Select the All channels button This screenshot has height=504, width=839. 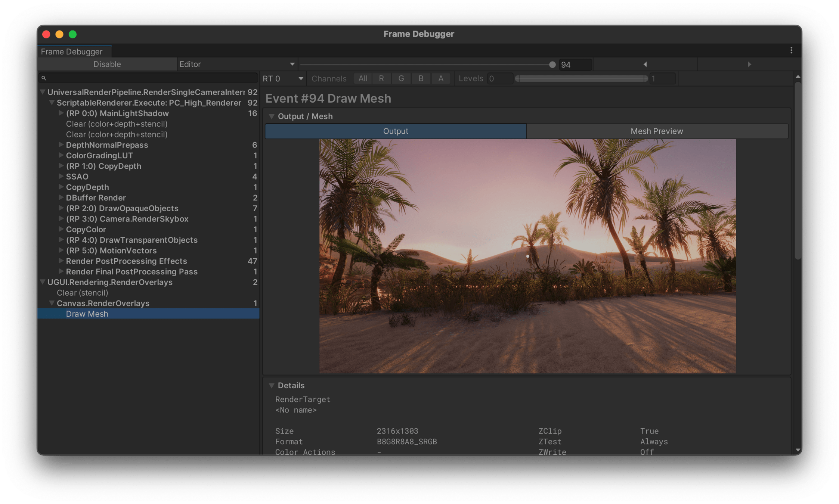coord(363,78)
